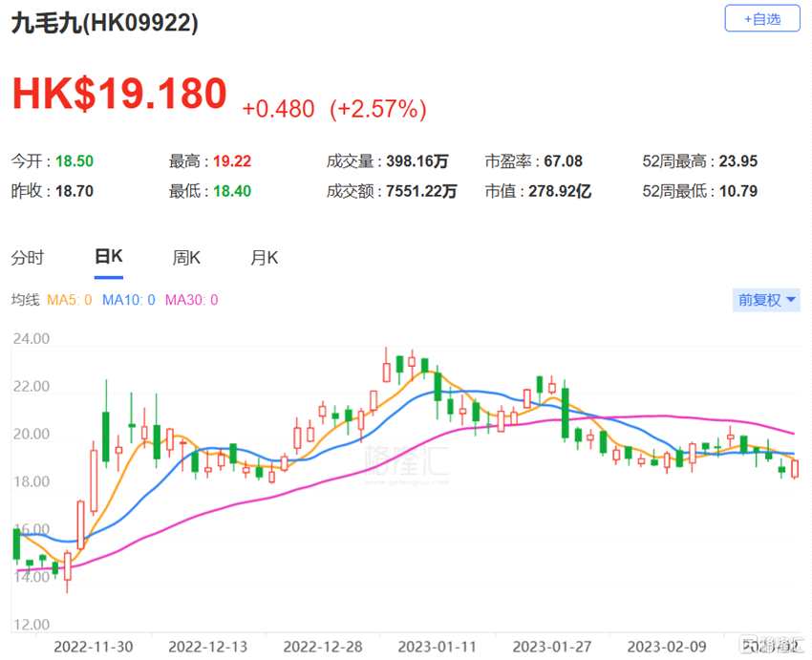Click the stock title 九毛九(HK09922)
812x660 pixels.
(x=105, y=23)
